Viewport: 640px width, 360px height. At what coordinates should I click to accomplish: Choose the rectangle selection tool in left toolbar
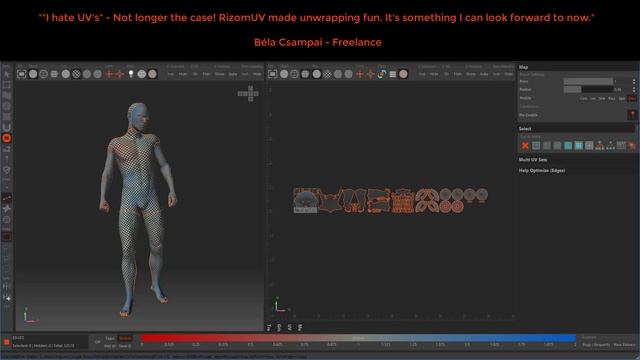click(x=7, y=85)
